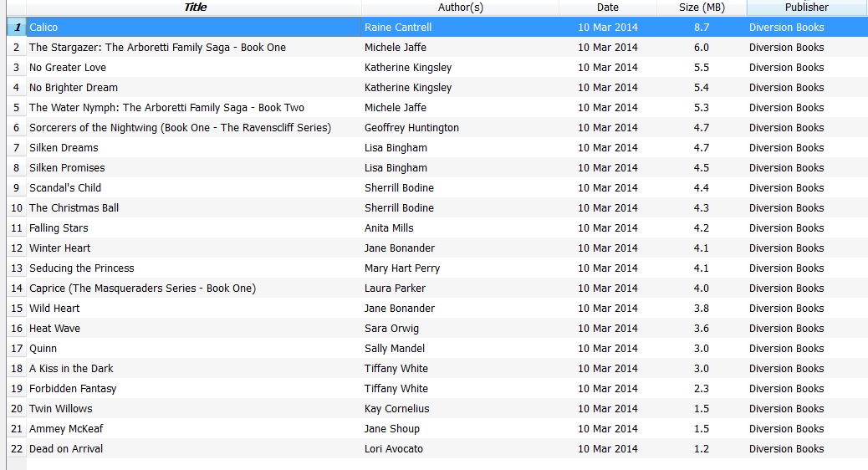Click author Mary Hart Perry cell
The width and height of the screenshot is (868, 470).
pyautogui.click(x=402, y=268)
